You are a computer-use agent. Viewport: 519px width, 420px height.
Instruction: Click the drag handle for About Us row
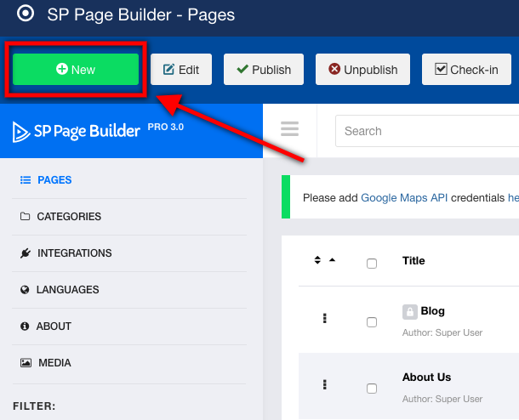point(325,384)
